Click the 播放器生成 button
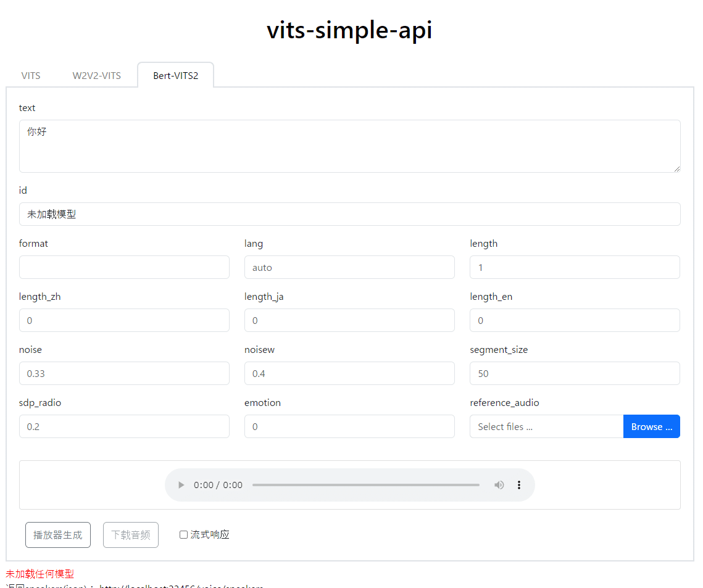Screen dimensions: 703x588 pos(57,534)
